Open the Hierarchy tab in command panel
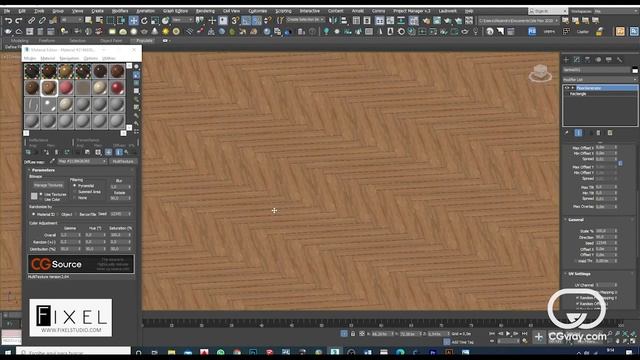Screen dimensions: 640x360 pyautogui.click(x=587, y=60)
